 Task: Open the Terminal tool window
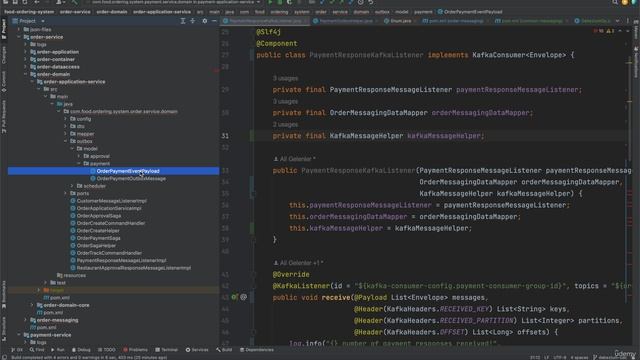pyautogui.click(x=167, y=350)
